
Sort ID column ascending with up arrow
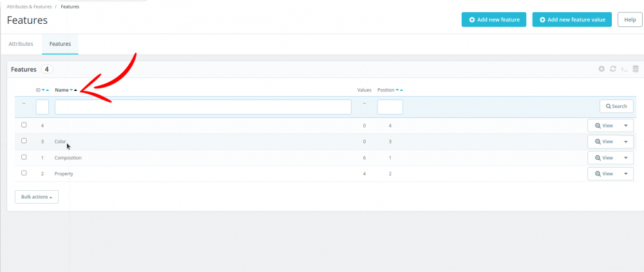pos(48,90)
